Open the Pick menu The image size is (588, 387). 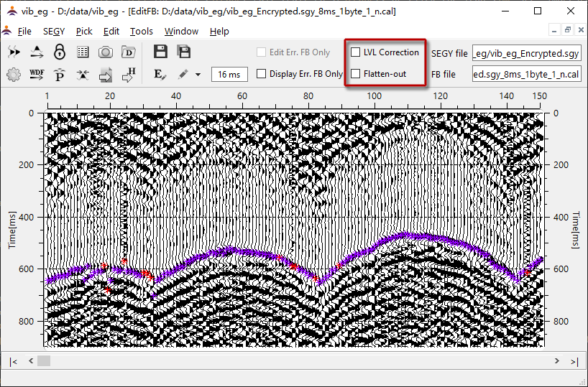pyautogui.click(x=84, y=31)
